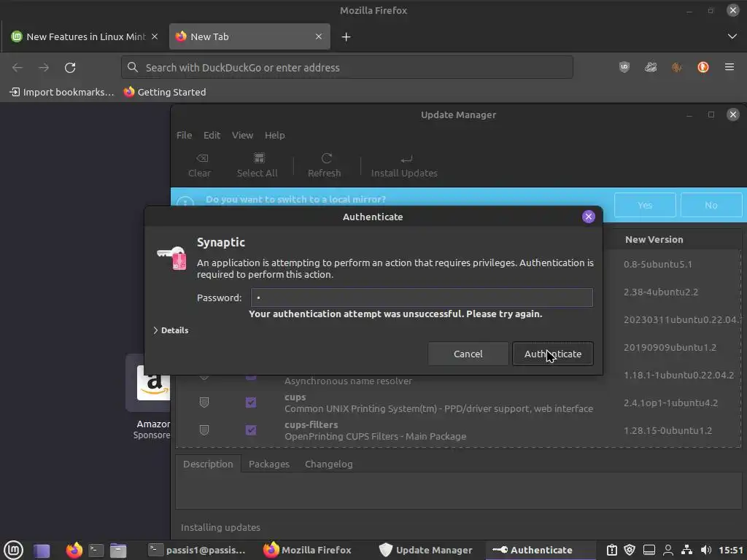The image size is (747, 560).
Task: Click Clear toolbar button in Update Manager
Action: click(x=200, y=166)
